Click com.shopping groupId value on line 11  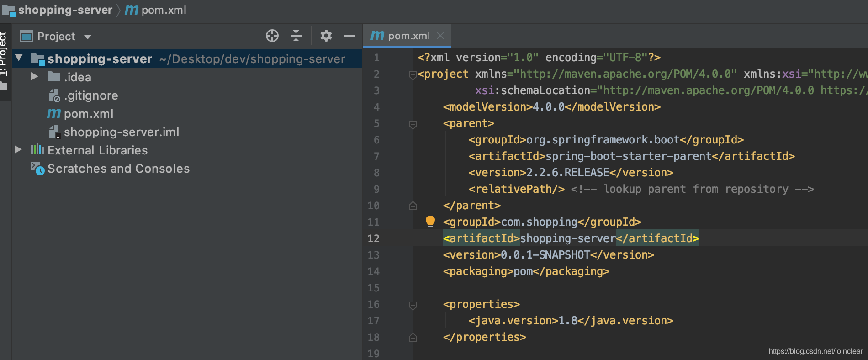[x=539, y=222]
